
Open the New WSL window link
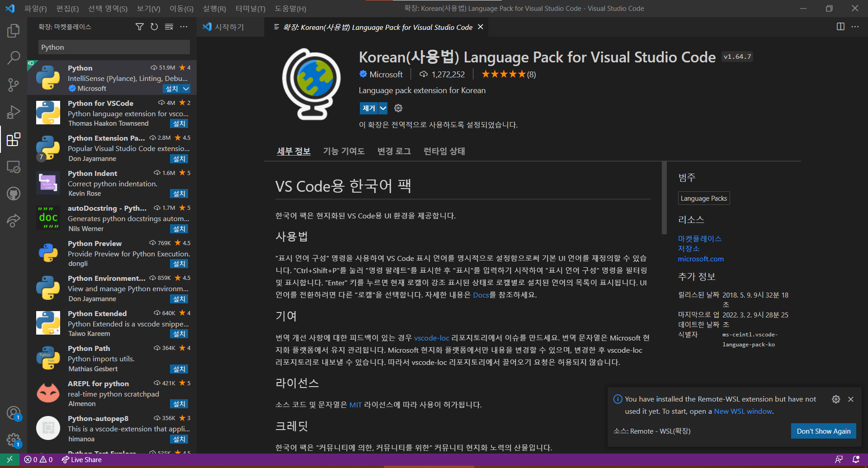coord(743,411)
